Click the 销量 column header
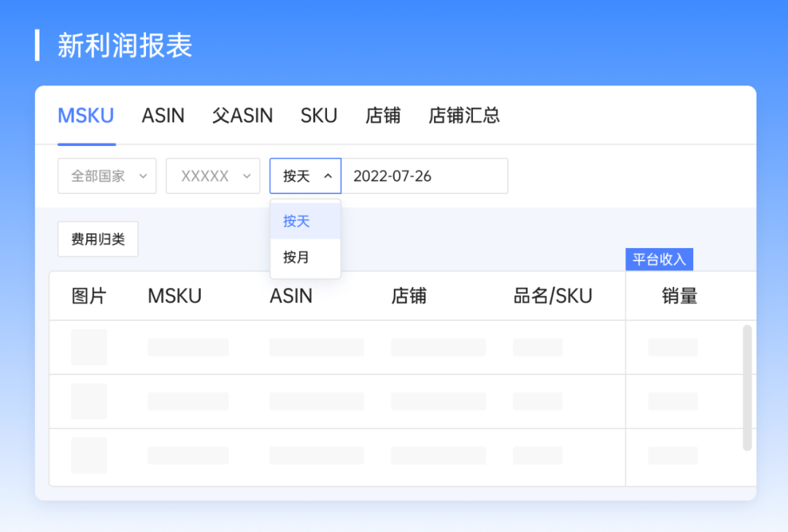Image resolution: width=788 pixels, height=532 pixels. (x=679, y=296)
